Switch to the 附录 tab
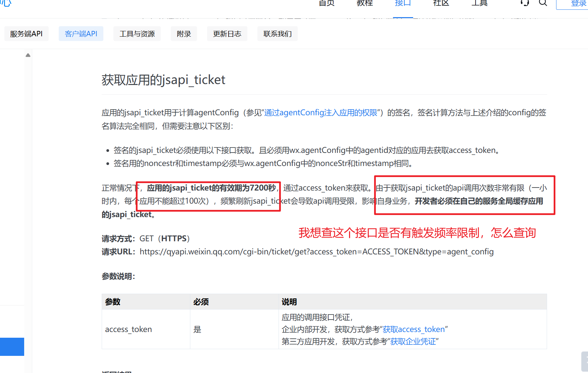 click(x=184, y=33)
